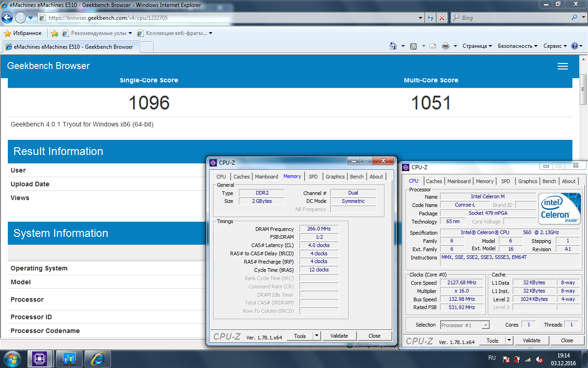This screenshot has height=368, width=588.
Task: Stop loading with the red X icon
Action: (442, 18)
